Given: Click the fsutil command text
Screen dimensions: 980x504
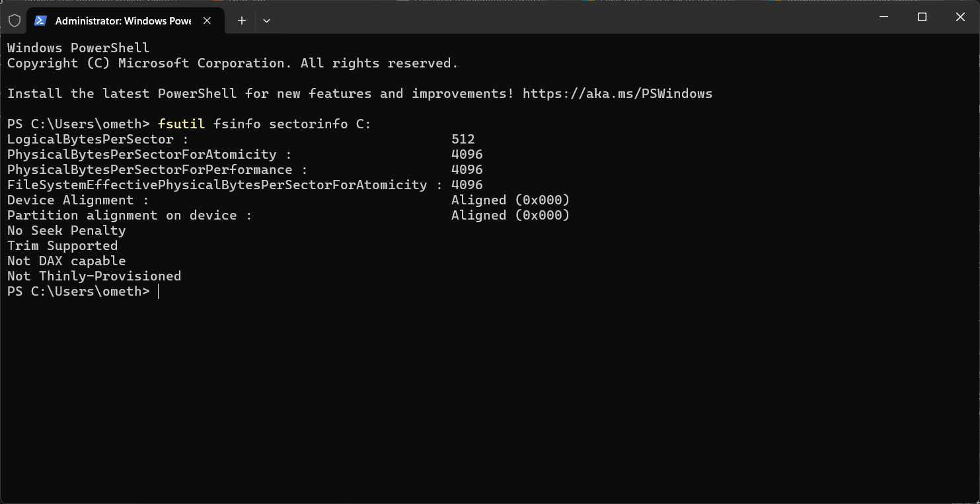Looking at the screenshot, I should [181, 124].
